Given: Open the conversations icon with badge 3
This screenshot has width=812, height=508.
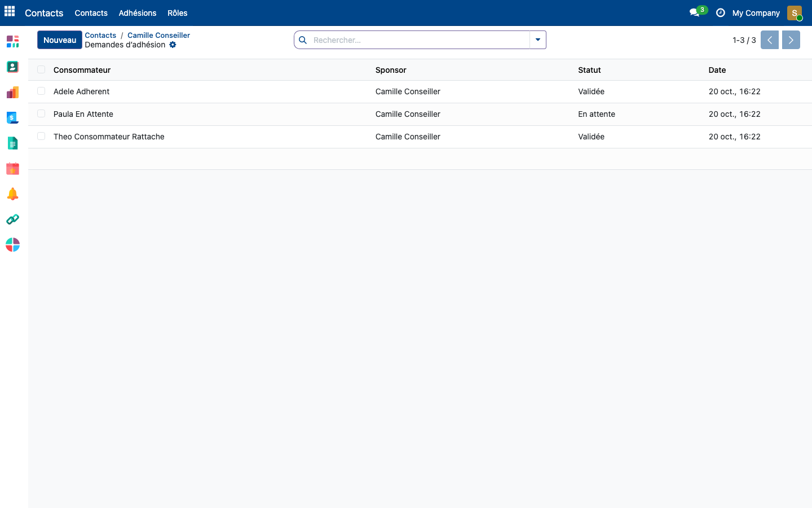Looking at the screenshot, I should pyautogui.click(x=698, y=12).
